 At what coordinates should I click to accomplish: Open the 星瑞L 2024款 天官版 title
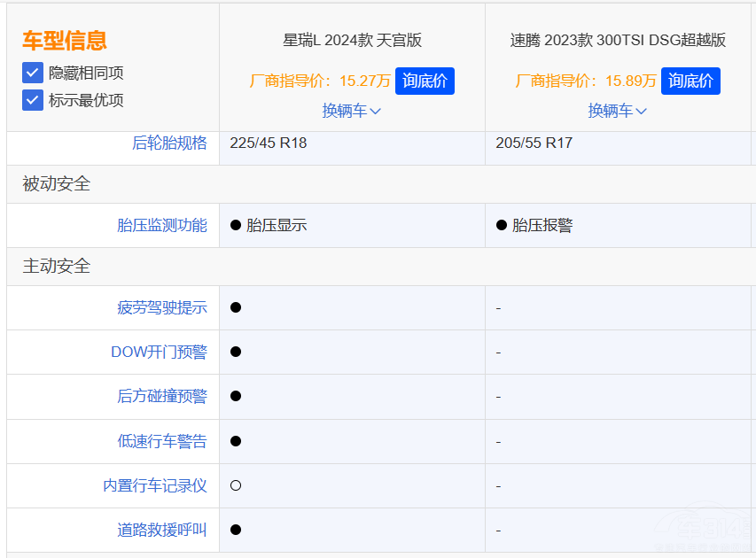pos(352,40)
